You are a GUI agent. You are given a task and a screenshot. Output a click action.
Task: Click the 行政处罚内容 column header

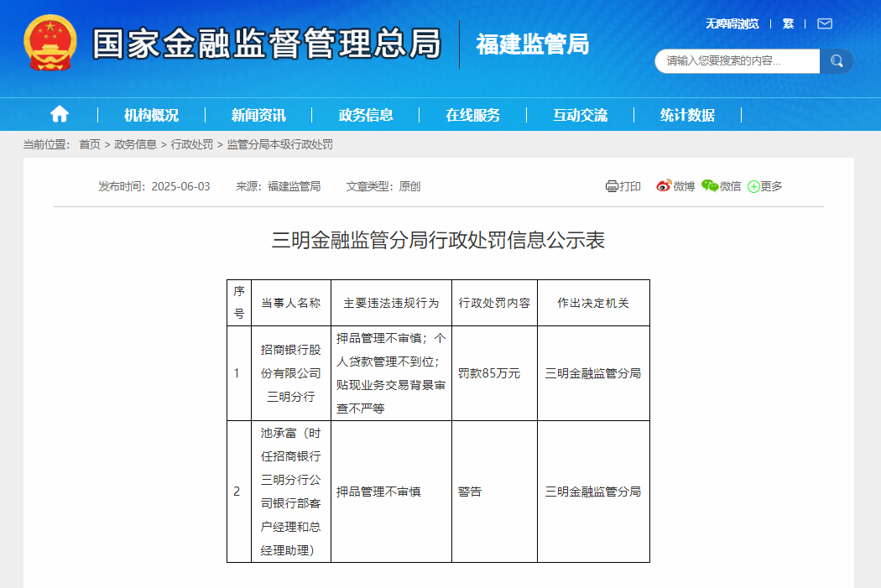click(x=494, y=303)
